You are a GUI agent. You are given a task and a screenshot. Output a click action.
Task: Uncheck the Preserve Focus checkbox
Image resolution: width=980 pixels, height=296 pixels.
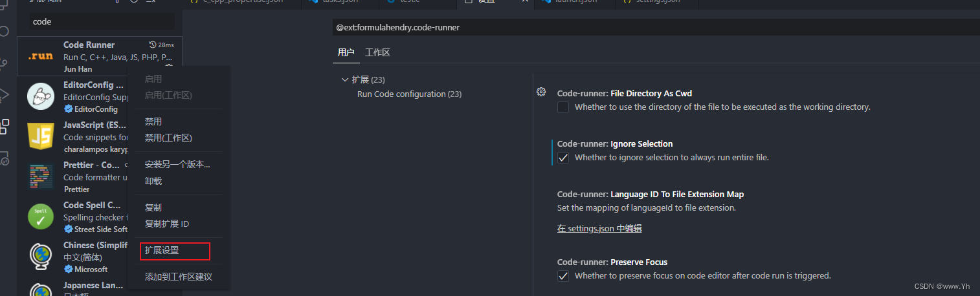coord(563,276)
